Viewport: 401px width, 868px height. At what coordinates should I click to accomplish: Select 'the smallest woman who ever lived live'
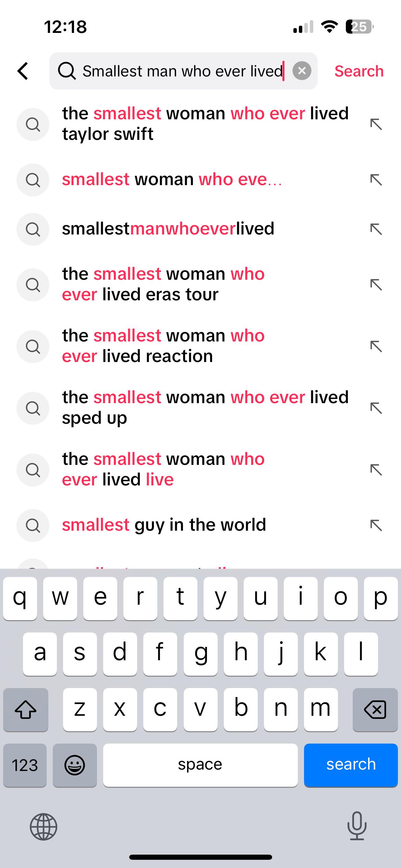163,469
